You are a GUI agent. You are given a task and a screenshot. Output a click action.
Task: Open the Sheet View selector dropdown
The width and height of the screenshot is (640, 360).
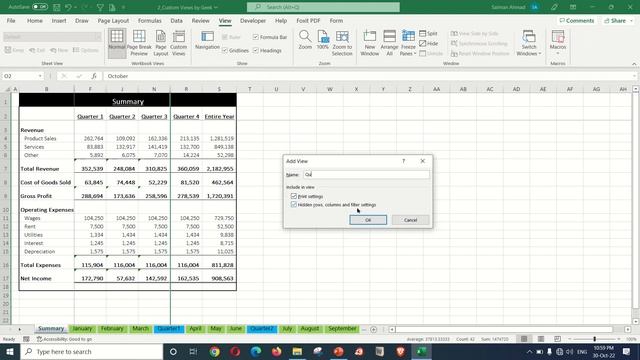[98, 37]
